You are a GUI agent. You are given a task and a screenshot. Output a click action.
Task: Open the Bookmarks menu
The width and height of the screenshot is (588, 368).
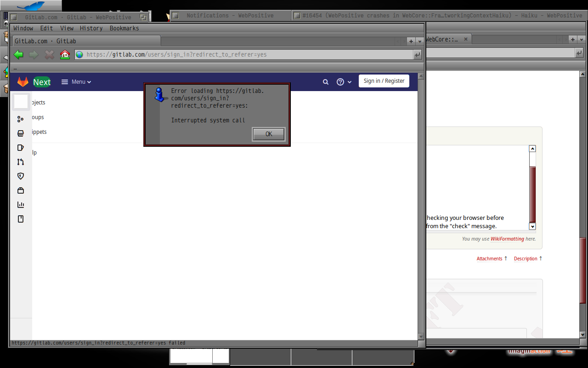pos(124,28)
